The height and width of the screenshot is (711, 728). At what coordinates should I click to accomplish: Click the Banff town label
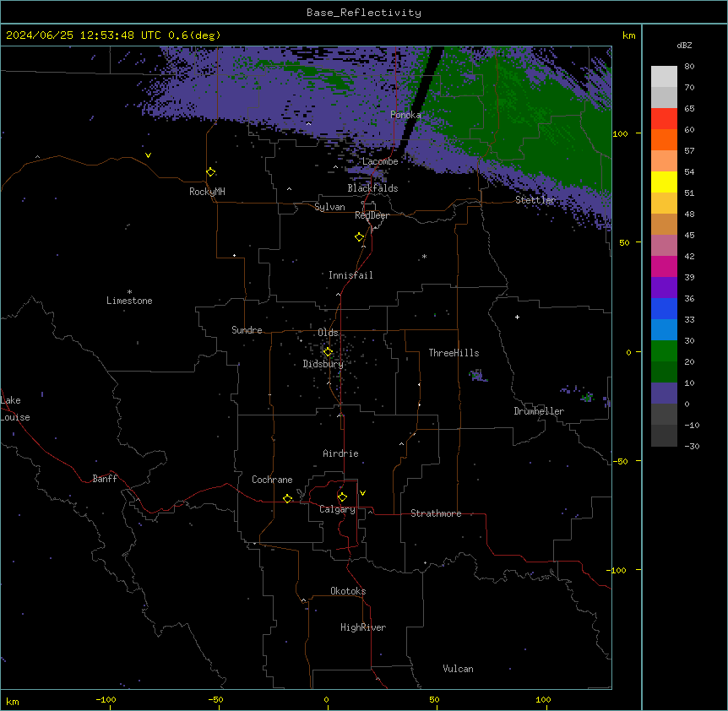pyautogui.click(x=105, y=479)
